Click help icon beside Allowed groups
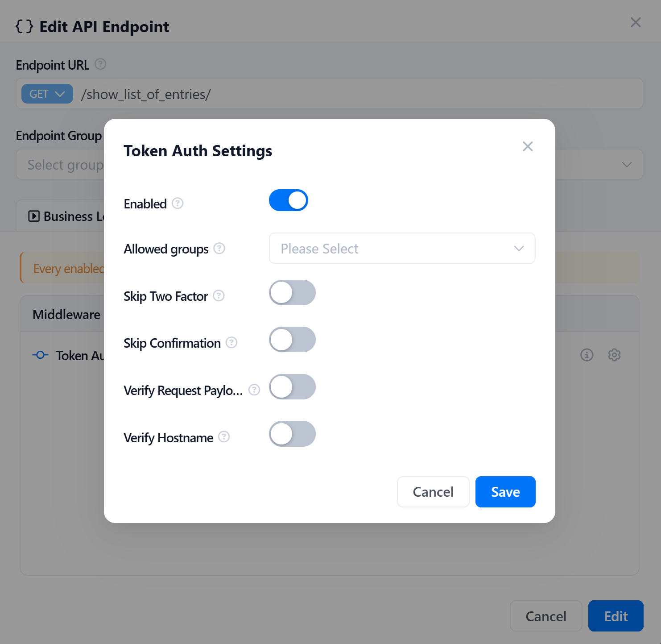 coord(219,248)
